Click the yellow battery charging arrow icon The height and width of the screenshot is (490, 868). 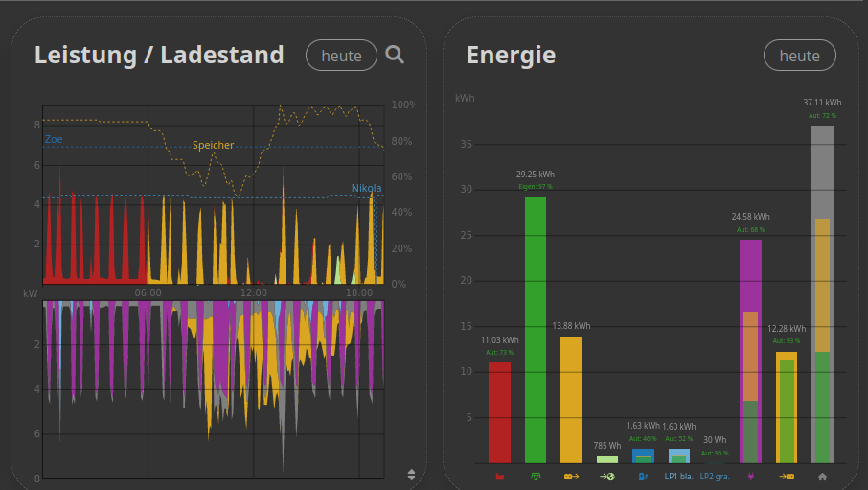coord(787,477)
